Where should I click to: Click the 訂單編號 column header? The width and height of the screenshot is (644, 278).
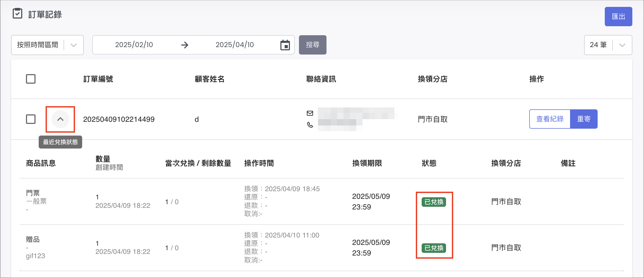(x=98, y=79)
